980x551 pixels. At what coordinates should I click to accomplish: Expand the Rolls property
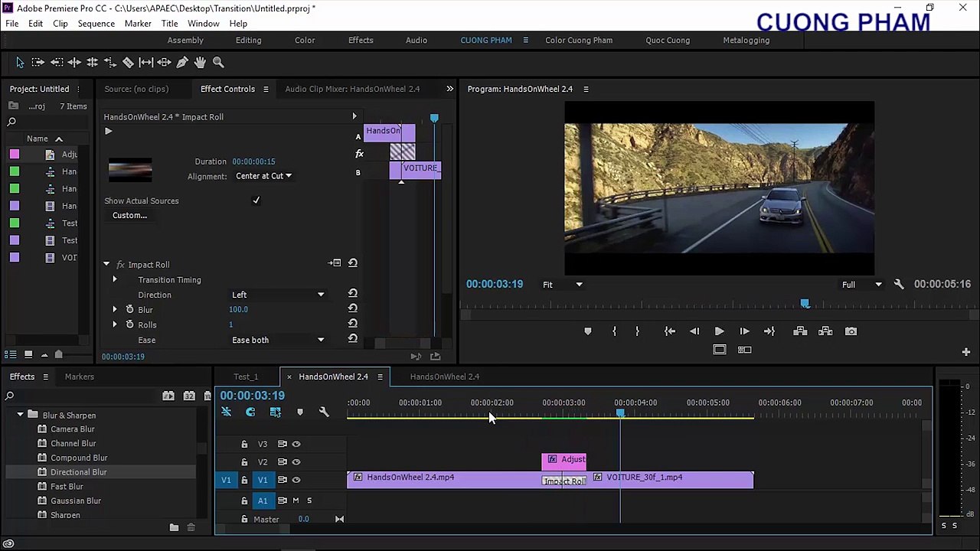[x=115, y=324]
